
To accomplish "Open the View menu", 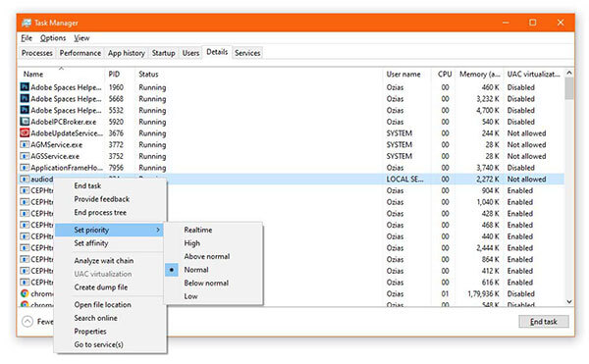I will (81, 38).
